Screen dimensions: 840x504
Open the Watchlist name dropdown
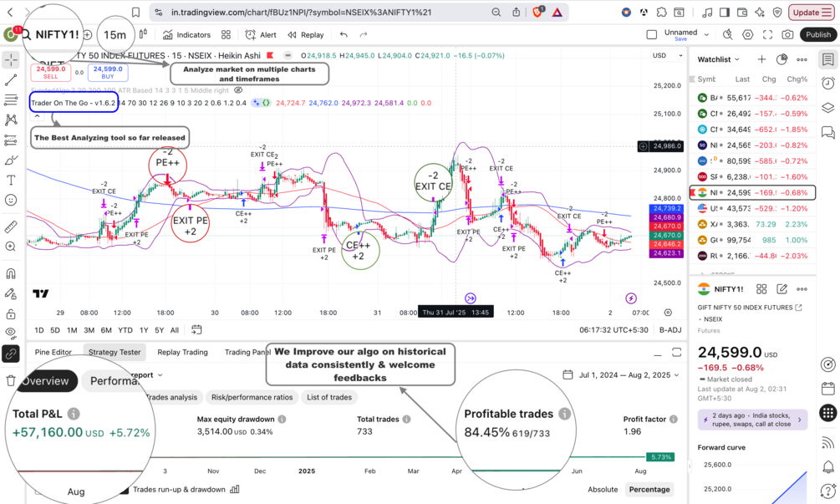719,59
